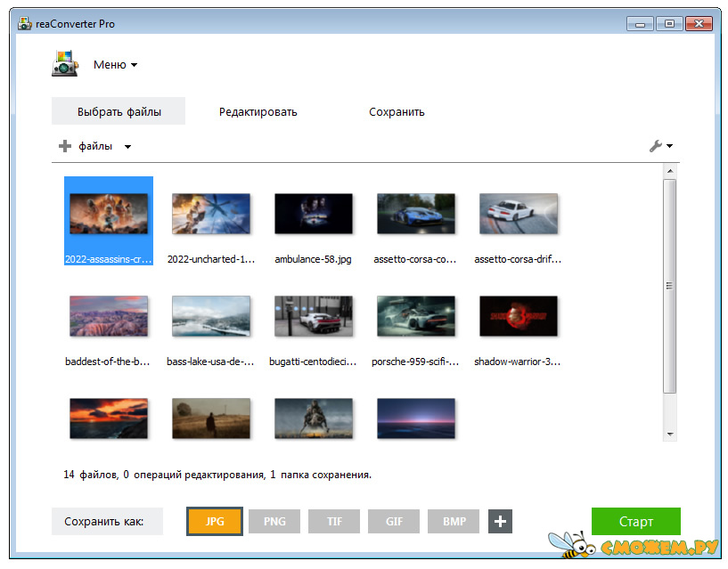
Task: Select the baddest-of-the-b thumbnail
Action: [x=109, y=316]
